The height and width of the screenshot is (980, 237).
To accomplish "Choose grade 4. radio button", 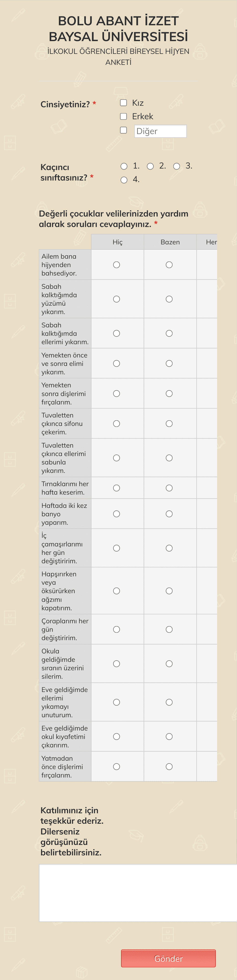I will pyautogui.click(x=124, y=180).
